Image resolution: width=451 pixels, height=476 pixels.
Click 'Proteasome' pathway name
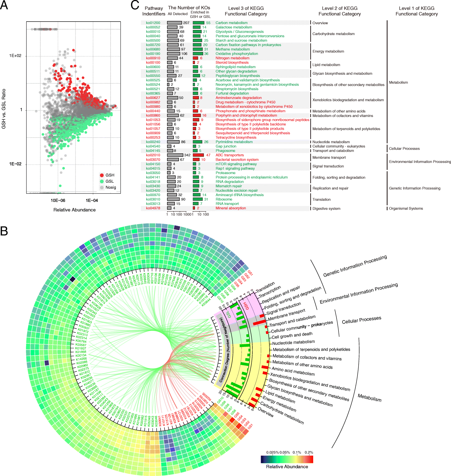[x=225, y=173]
